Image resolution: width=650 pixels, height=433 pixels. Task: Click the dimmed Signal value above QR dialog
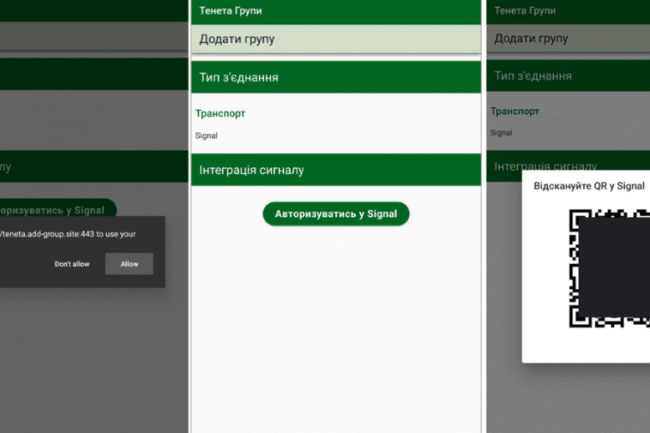tap(501, 133)
